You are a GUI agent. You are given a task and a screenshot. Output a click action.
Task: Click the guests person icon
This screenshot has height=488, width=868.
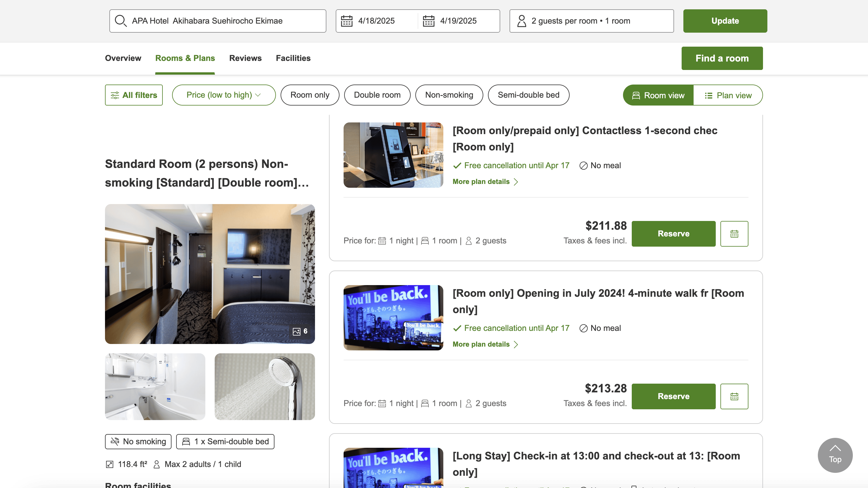[521, 21]
